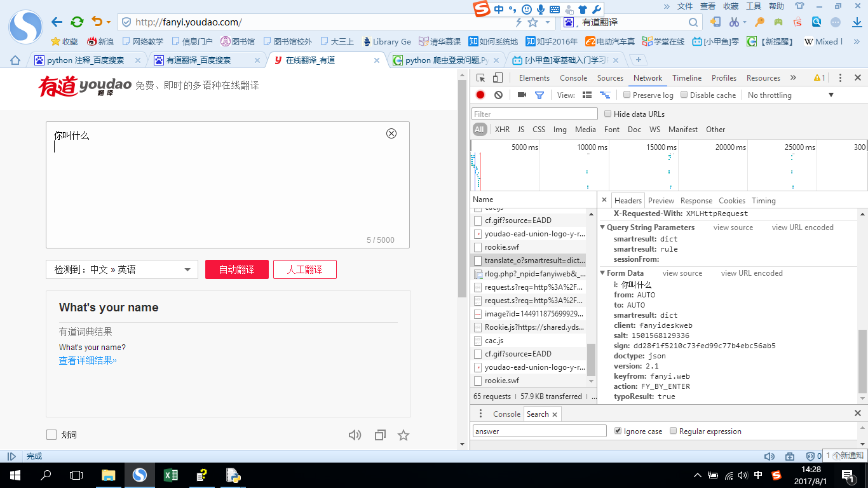
Task: Open DevTools three-dot customize menu
Action: coord(840,78)
